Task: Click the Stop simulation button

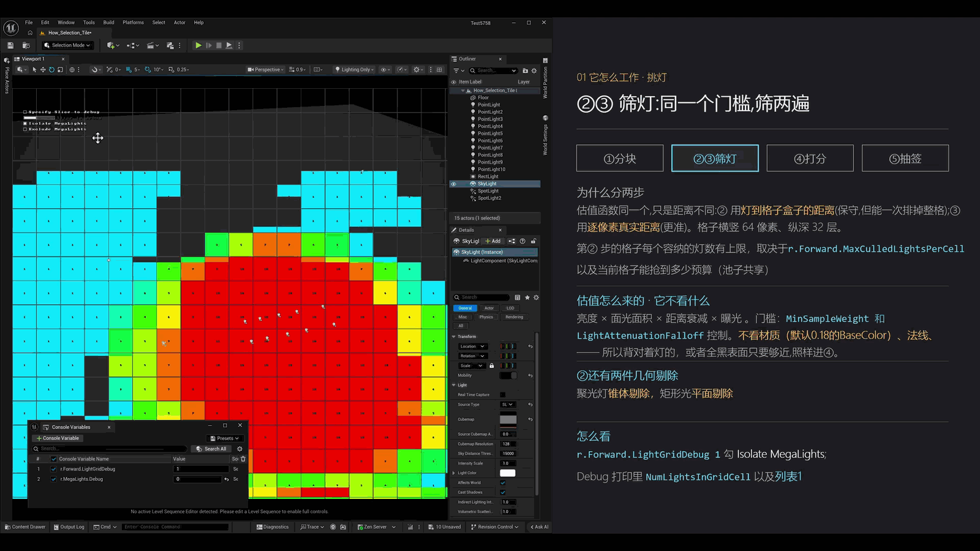Action: pyautogui.click(x=219, y=45)
